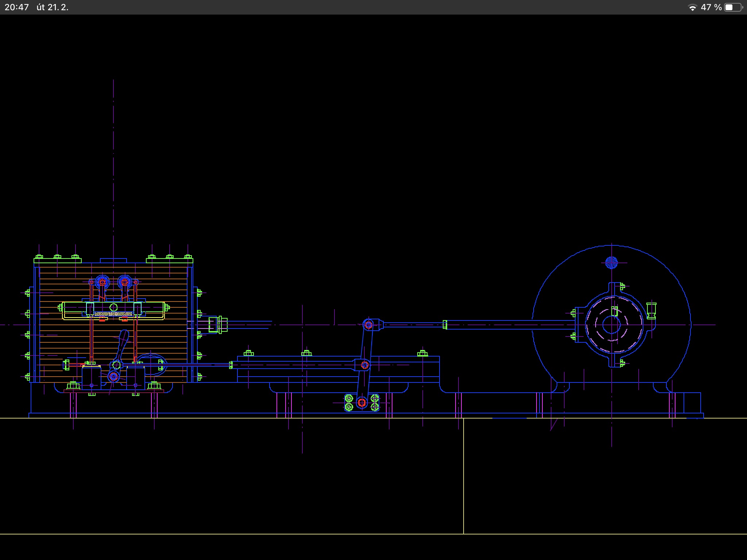
Task: Select the right red eccentric atop cylinder
Action: [x=125, y=282]
